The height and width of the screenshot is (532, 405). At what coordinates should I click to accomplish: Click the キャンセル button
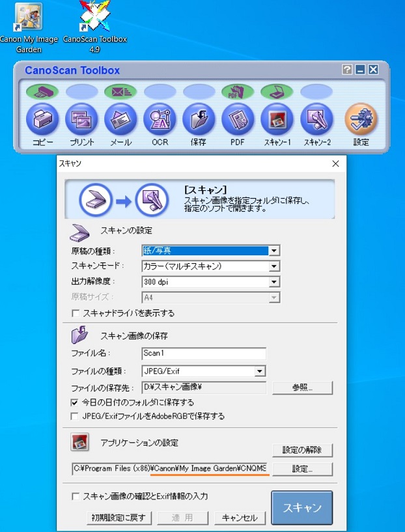240,518
